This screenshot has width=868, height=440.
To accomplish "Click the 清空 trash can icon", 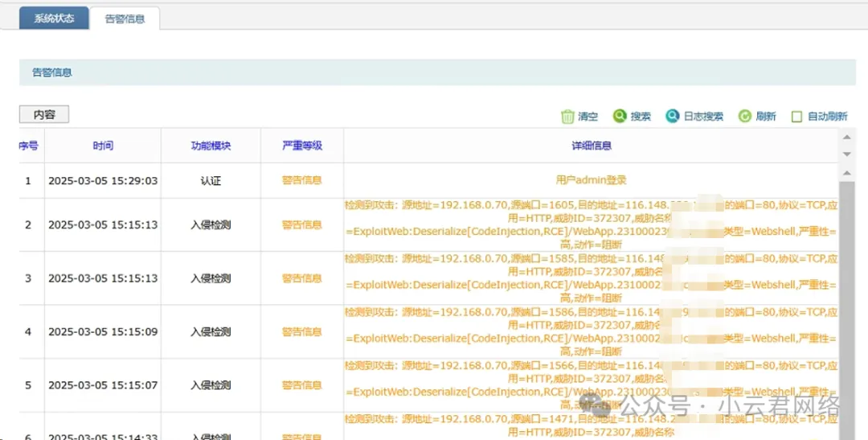I will 568,117.
